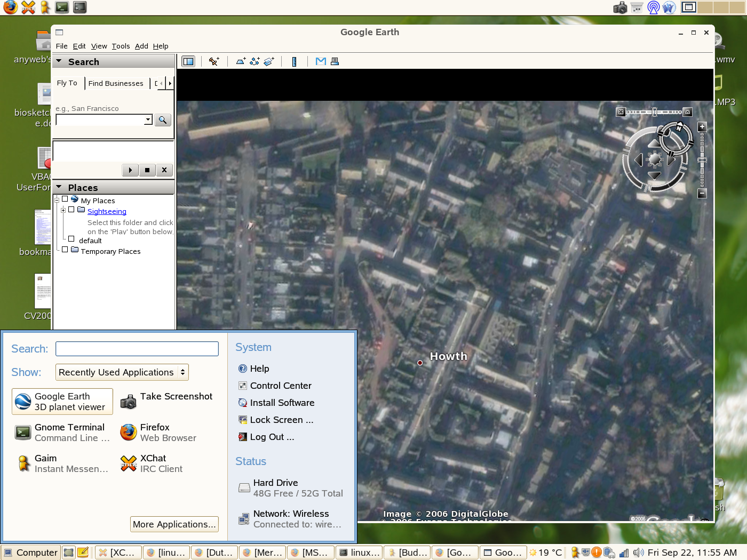
Task: Click the Add Polygon toolbar icon
Action: point(241,61)
